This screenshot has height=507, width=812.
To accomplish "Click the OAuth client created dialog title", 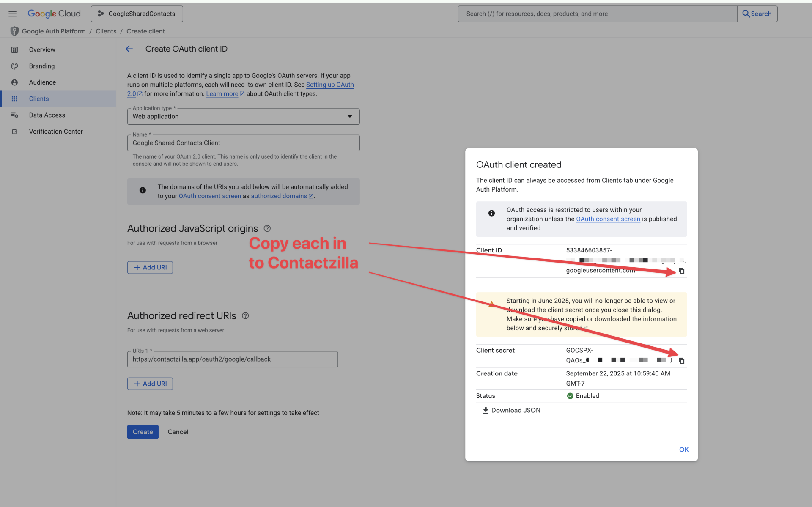I will 519,165.
